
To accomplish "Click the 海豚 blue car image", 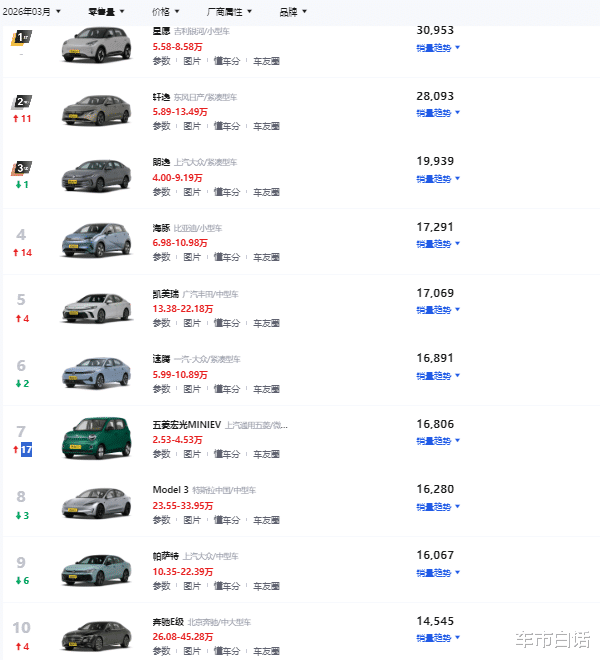I will pyautogui.click(x=97, y=241).
